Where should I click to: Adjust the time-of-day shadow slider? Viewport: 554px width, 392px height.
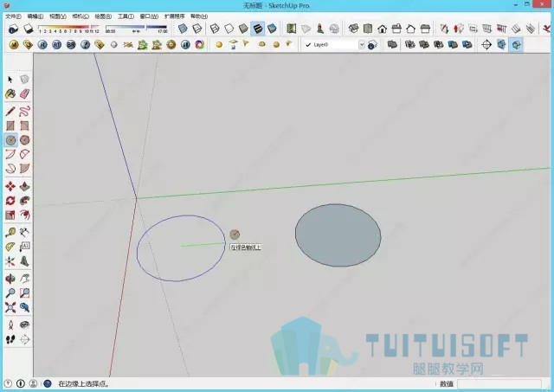coord(136,27)
